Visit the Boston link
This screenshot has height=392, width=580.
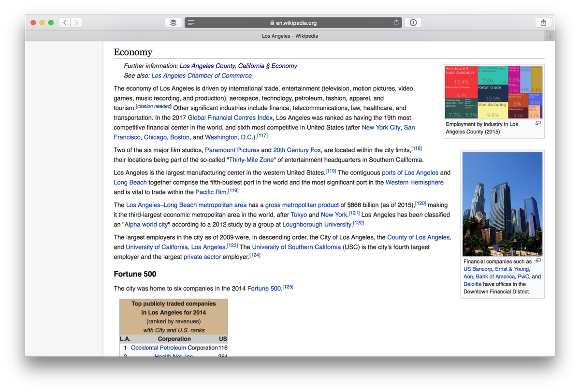[x=180, y=137]
